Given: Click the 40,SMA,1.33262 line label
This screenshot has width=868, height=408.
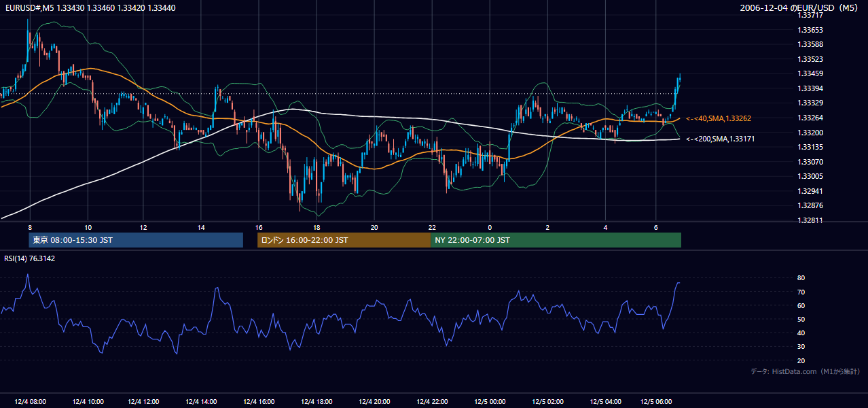Looking at the screenshot, I should pyautogui.click(x=719, y=118).
